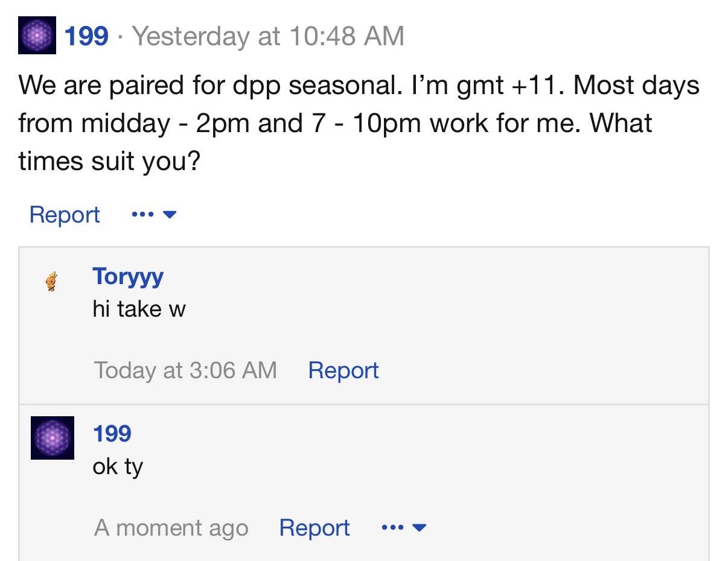Screen dimensions: 728x561
Task: Click the 'Today at 3:06 AM' timestamp
Action: click(185, 370)
